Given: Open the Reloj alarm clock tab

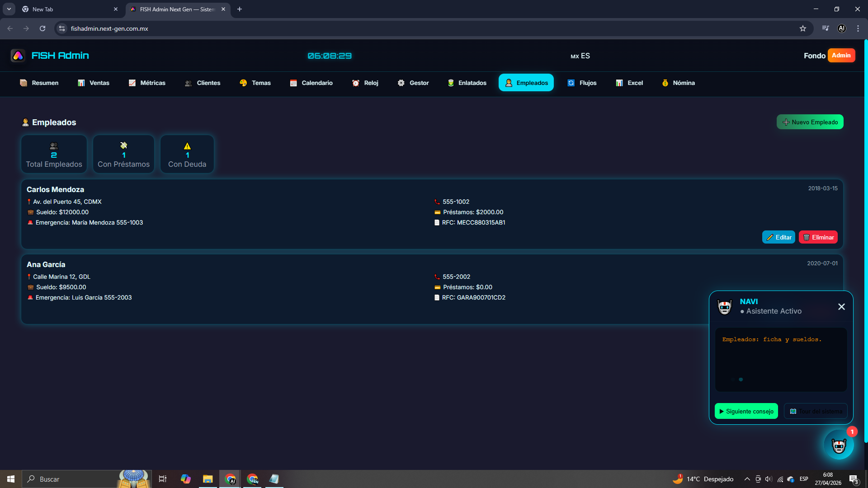Looking at the screenshot, I should (x=365, y=83).
